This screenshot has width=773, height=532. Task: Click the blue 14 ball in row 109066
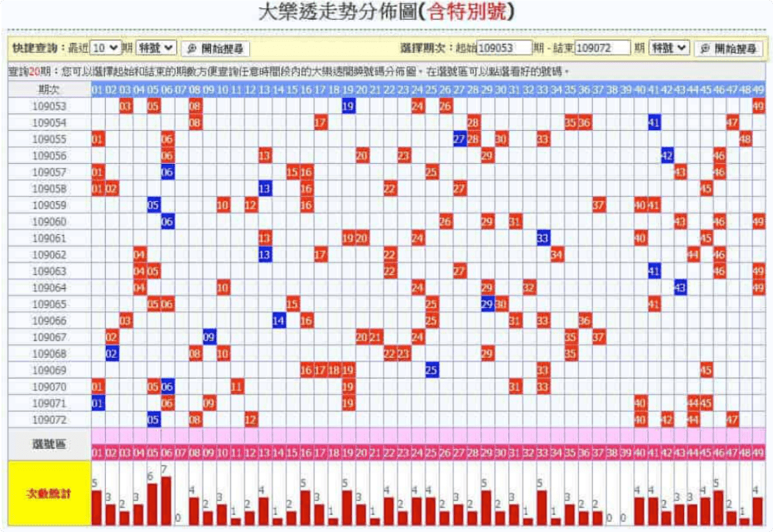[278, 320]
